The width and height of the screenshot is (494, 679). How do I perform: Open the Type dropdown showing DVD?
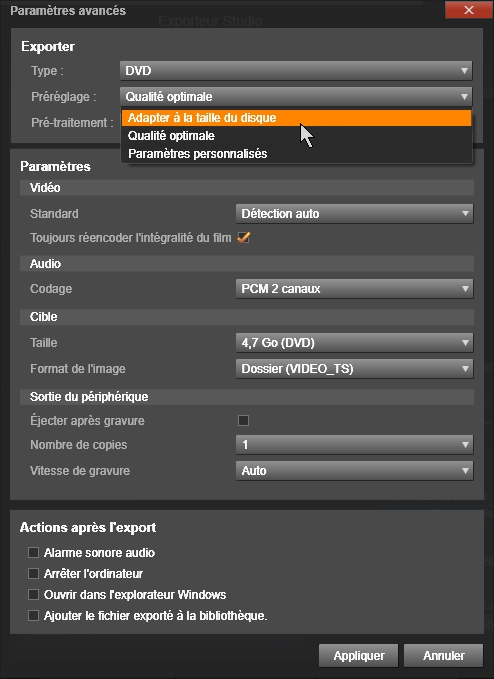point(296,71)
